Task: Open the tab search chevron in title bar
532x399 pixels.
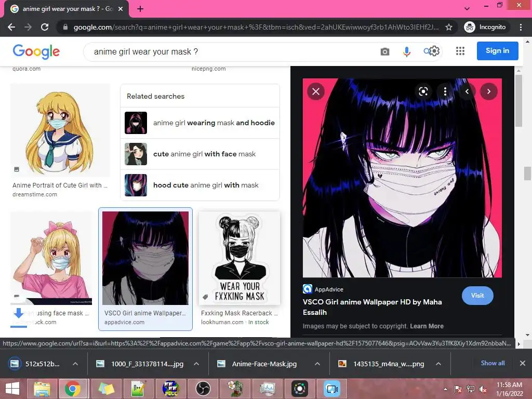Action: pyautogui.click(x=467, y=8)
